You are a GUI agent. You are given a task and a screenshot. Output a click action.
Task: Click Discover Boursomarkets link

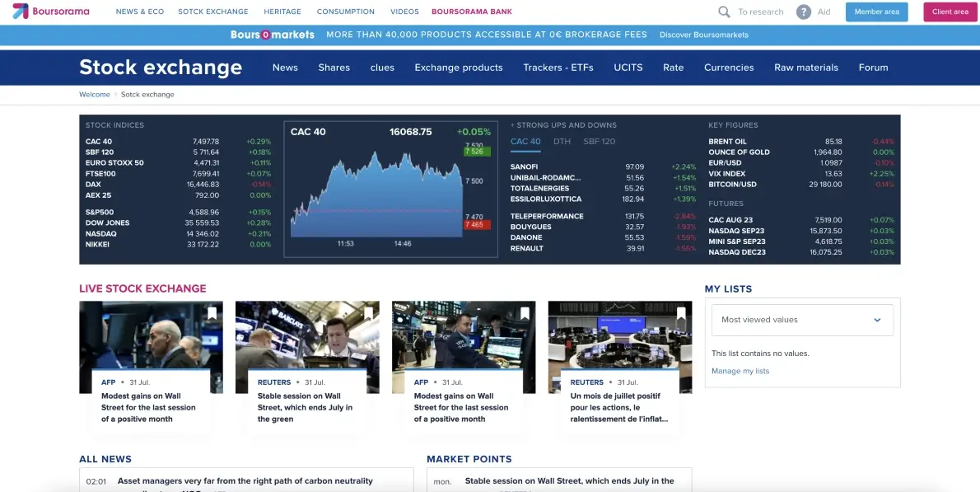[x=704, y=35]
